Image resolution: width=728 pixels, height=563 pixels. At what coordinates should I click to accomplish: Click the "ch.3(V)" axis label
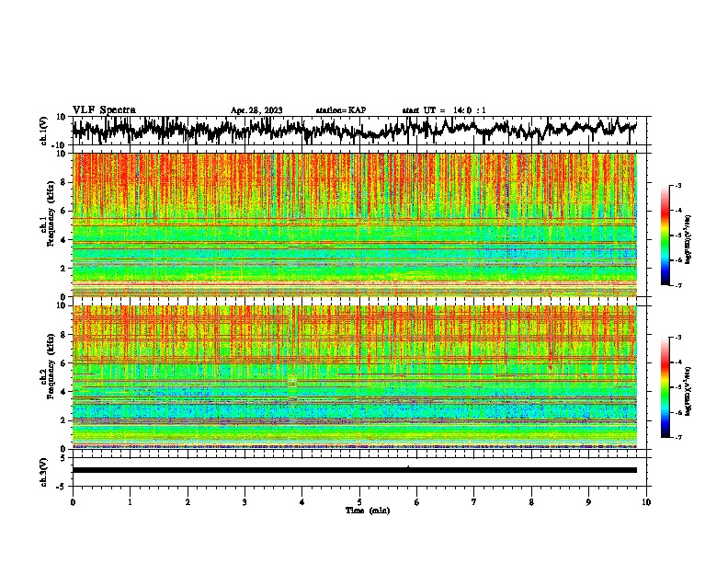coord(44,472)
